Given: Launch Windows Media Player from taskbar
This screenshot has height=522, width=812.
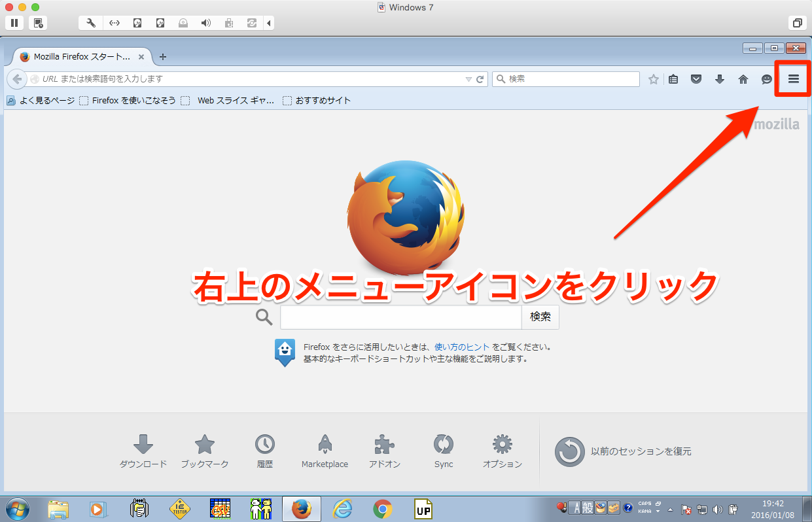Looking at the screenshot, I should point(97,508).
